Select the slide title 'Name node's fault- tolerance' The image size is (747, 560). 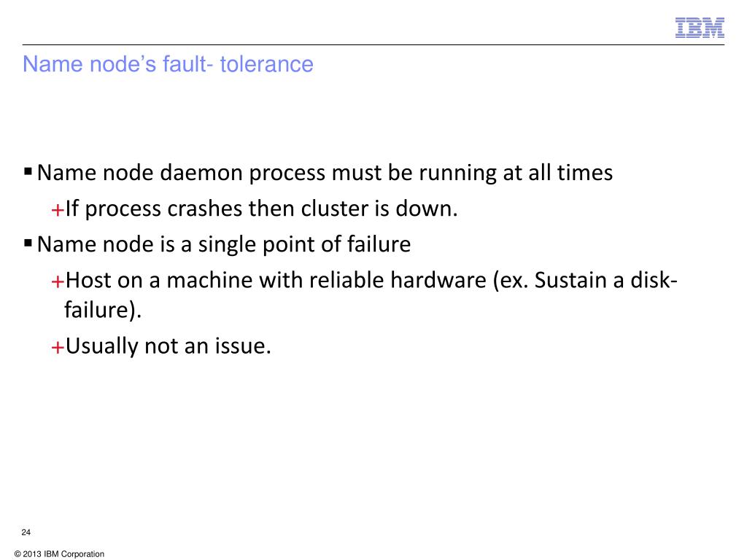pos(169,64)
